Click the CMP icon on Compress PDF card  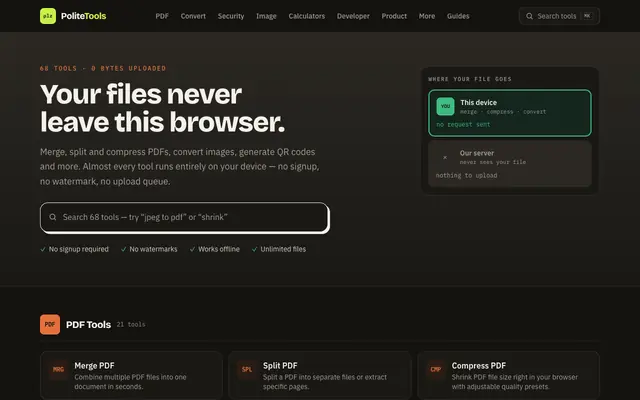pos(436,369)
